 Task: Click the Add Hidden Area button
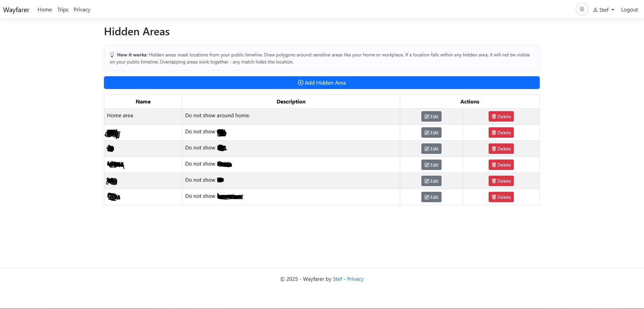322,83
